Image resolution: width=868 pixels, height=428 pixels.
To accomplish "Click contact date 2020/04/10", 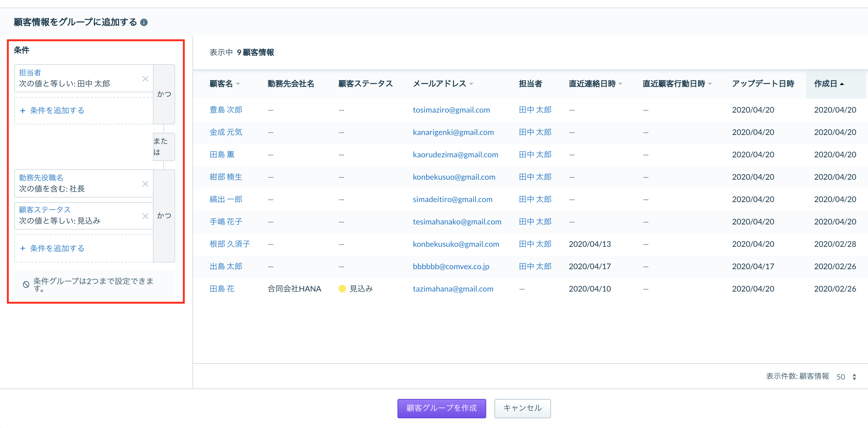I will [x=589, y=289].
